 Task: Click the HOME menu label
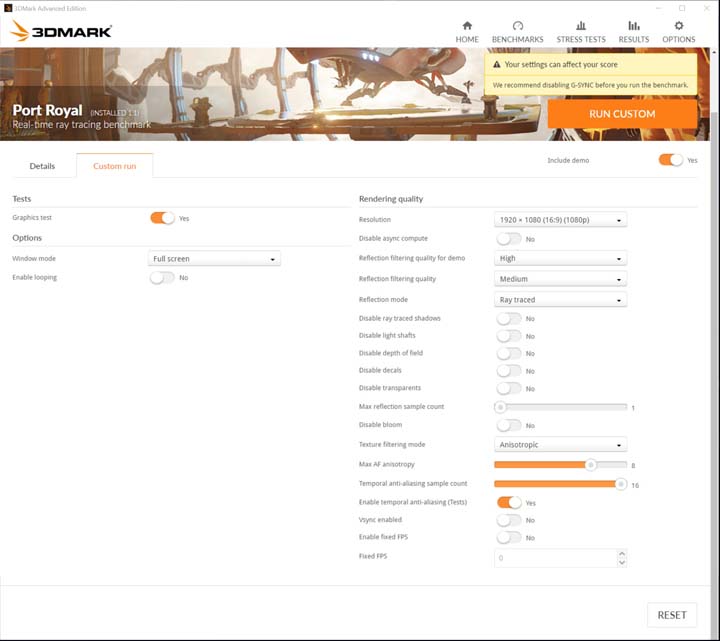pos(467,39)
